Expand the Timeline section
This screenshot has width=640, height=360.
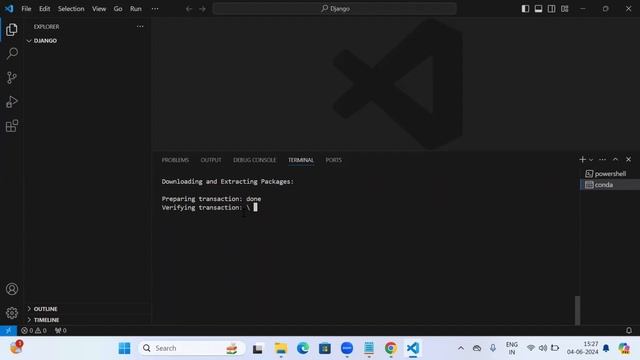pyautogui.click(x=88, y=320)
